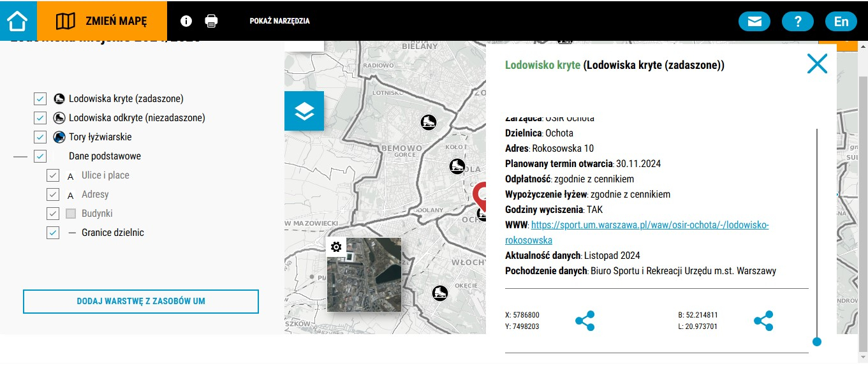Click the Aktualność danych: Listopad 2024 text
The height and width of the screenshot is (373, 868).
click(x=573, y=256)
